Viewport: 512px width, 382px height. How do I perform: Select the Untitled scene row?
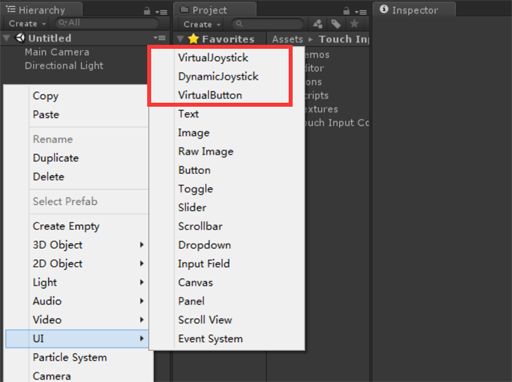[x=85, y=38]
